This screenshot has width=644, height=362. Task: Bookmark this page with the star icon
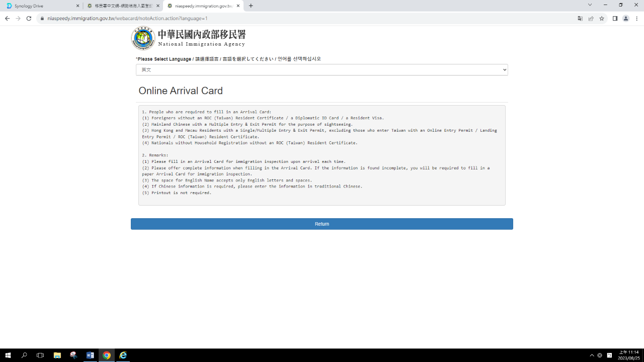[602, 19]
